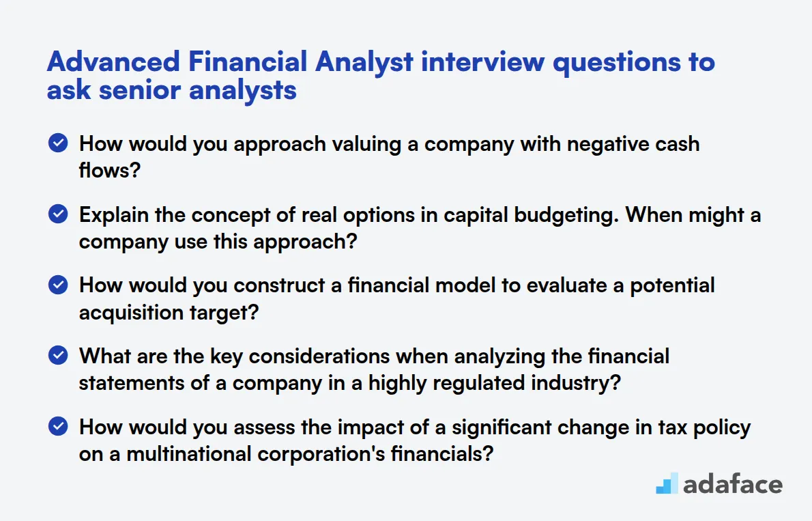This screenshot has width=812, height=521.
Task: Click the checkmark icon beside negative cash flows question
Action: pyautogui.click(x=58, y=143)
